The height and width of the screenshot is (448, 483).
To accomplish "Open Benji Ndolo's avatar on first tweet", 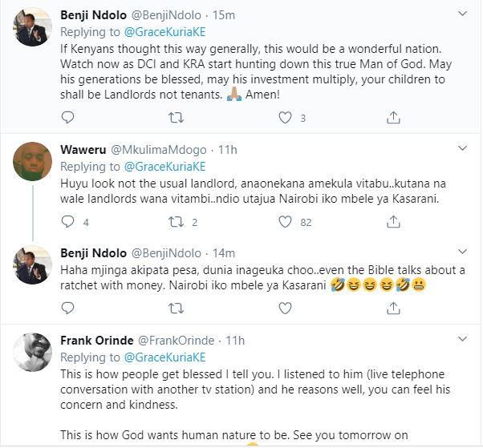I will pos(34,26).
